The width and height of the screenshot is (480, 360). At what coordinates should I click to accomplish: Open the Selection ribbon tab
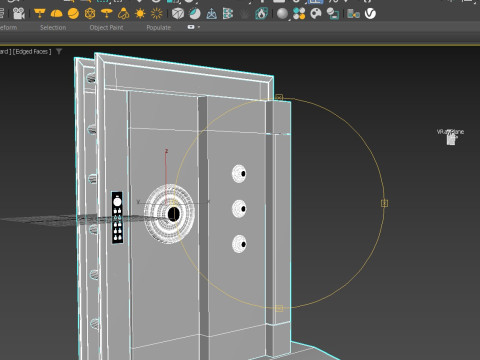(x=53, y=28)
